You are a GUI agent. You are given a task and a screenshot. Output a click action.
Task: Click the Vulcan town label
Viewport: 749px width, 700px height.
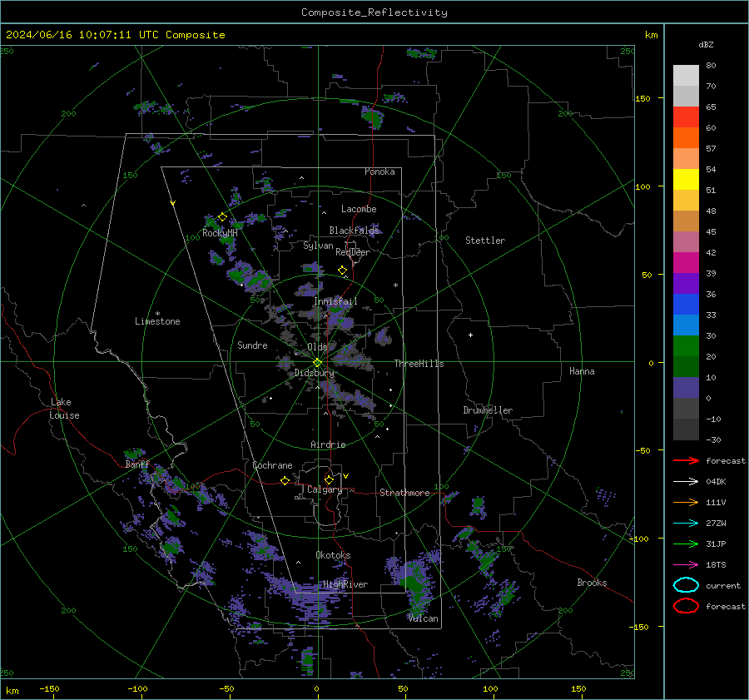423,618
